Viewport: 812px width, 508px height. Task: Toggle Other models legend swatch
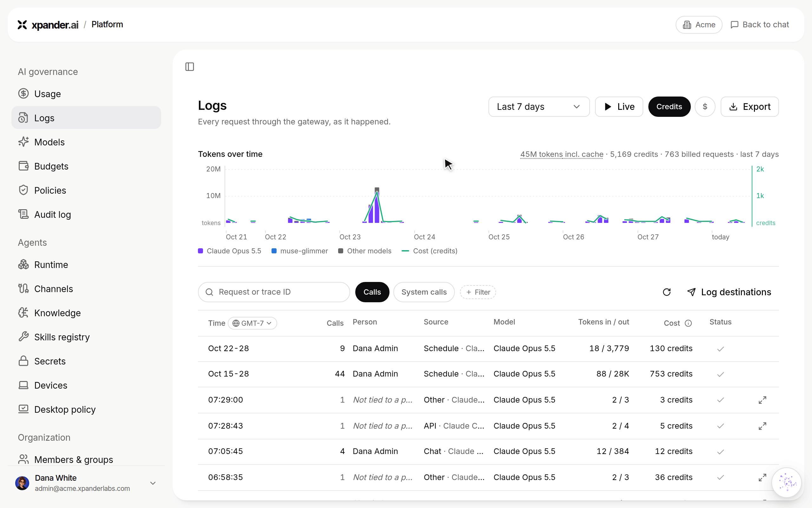point(341,251)
